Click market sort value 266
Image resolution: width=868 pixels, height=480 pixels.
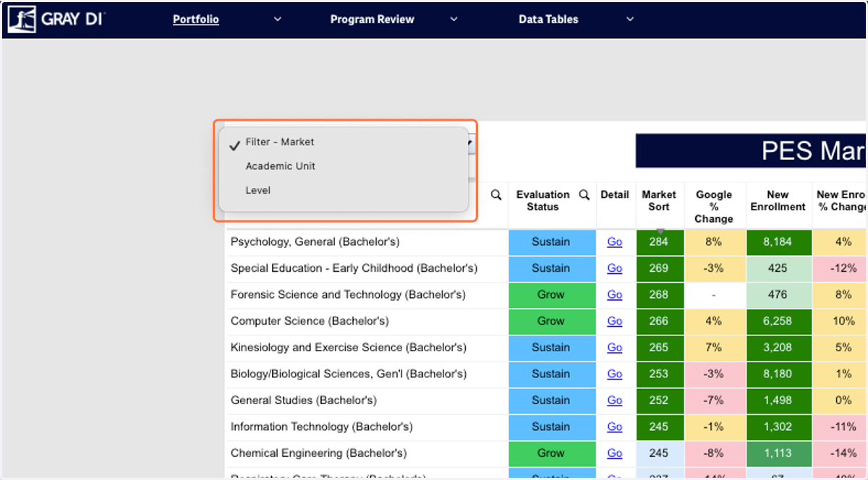[659, 321]
